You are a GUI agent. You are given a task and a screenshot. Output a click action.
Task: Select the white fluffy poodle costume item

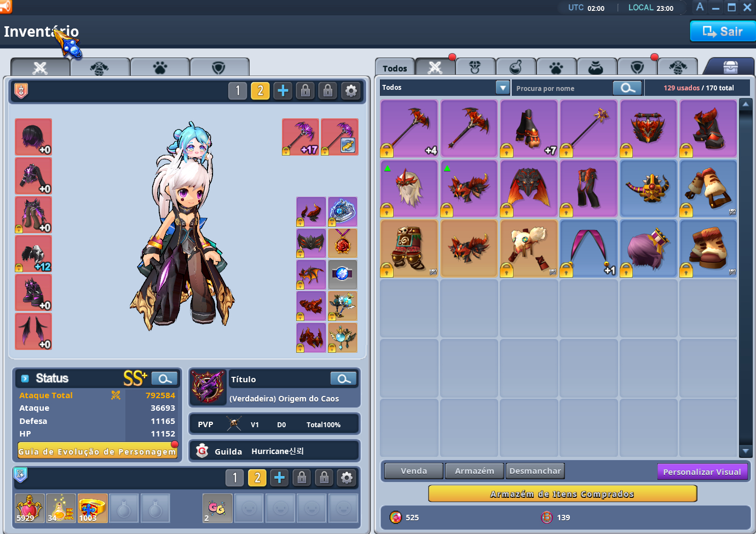pyautogui.click(x=529, y=248)
